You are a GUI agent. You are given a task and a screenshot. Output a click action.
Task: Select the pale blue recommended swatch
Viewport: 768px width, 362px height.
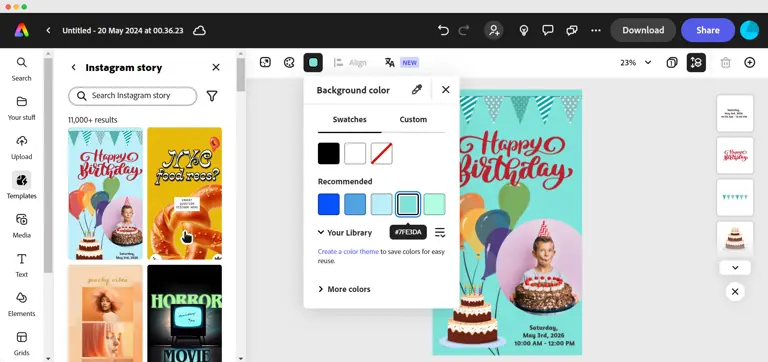[x=382, y=204]
